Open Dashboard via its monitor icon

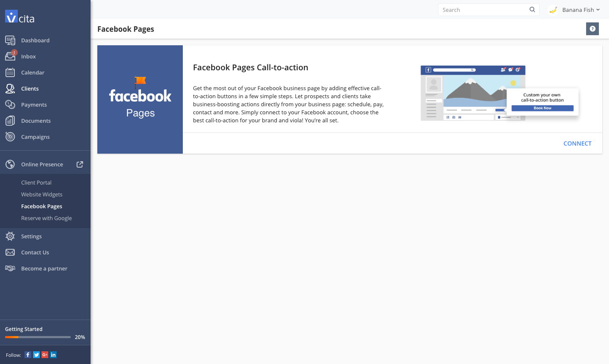coord(10,40)
